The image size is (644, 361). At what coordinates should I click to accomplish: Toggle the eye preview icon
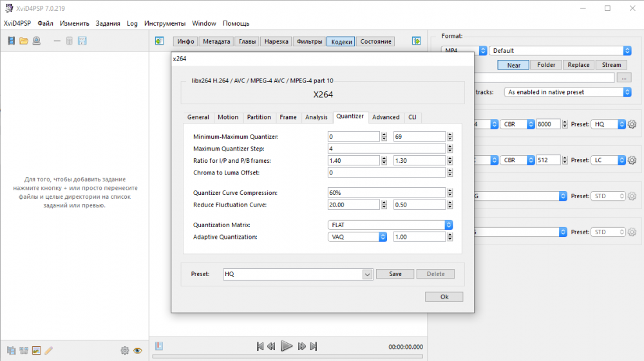[x=138, y=351]
